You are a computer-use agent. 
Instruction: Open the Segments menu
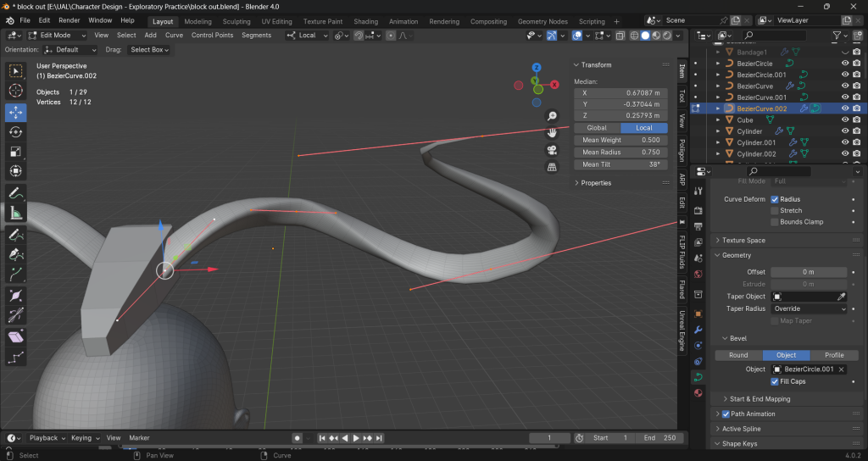(256, 35)
